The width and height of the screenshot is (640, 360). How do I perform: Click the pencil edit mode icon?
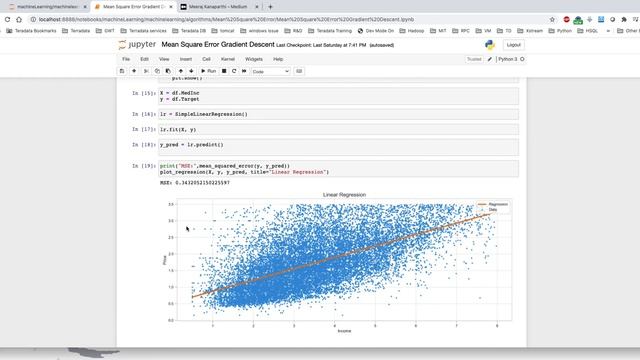click(489, 59)
